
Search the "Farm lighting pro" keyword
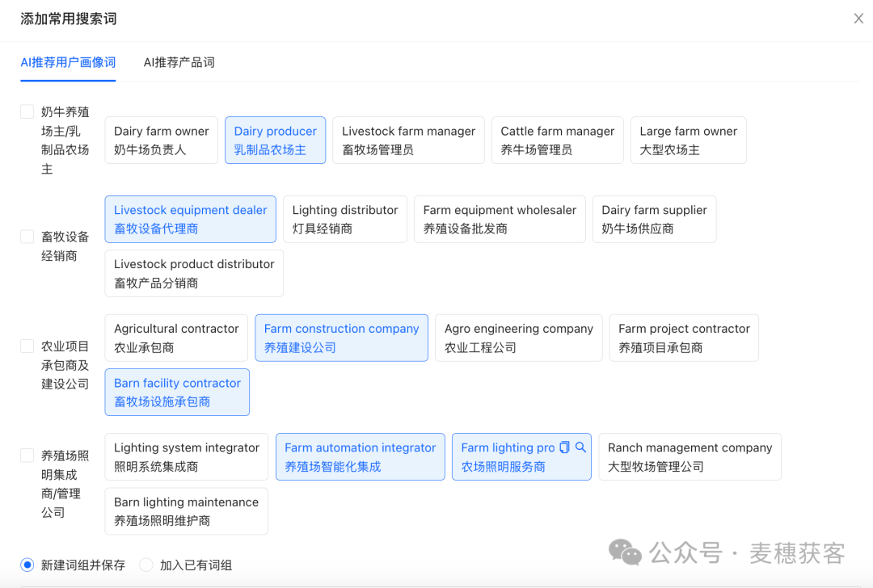pyautogui.click(x=580, y=447)
